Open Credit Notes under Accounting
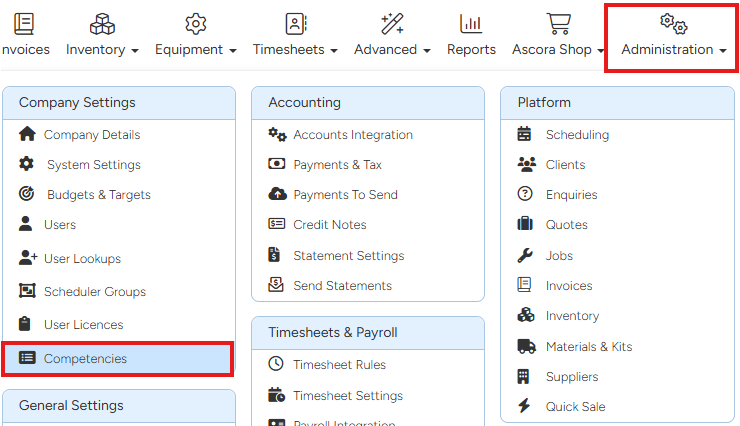 tap(329, 225)
